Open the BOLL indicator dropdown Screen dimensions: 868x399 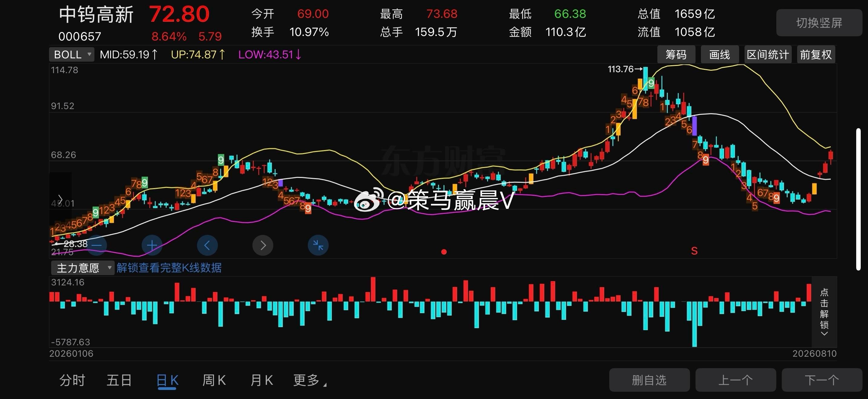pos(72,54)
